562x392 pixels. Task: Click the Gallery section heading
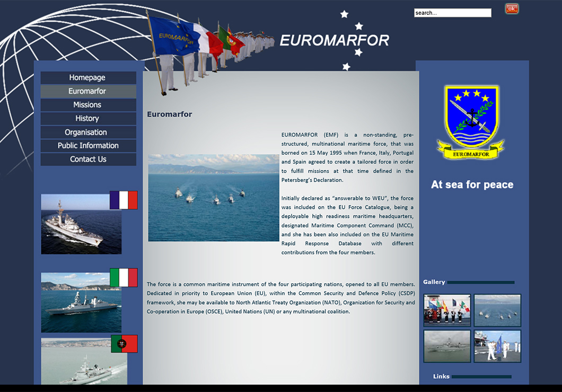tap(434, 282)
